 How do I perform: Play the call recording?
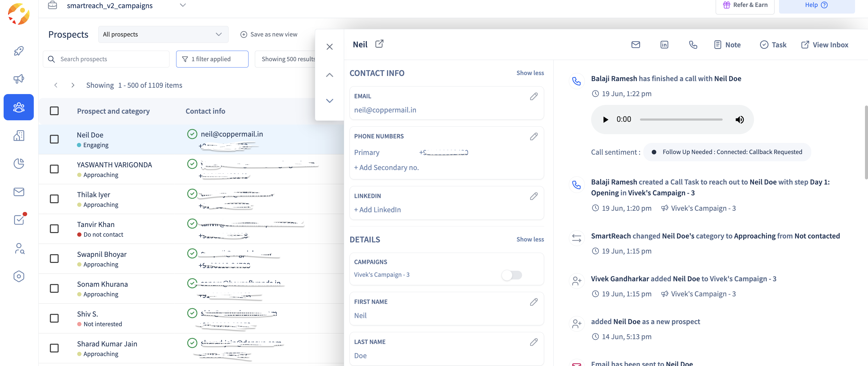point(605,119)
